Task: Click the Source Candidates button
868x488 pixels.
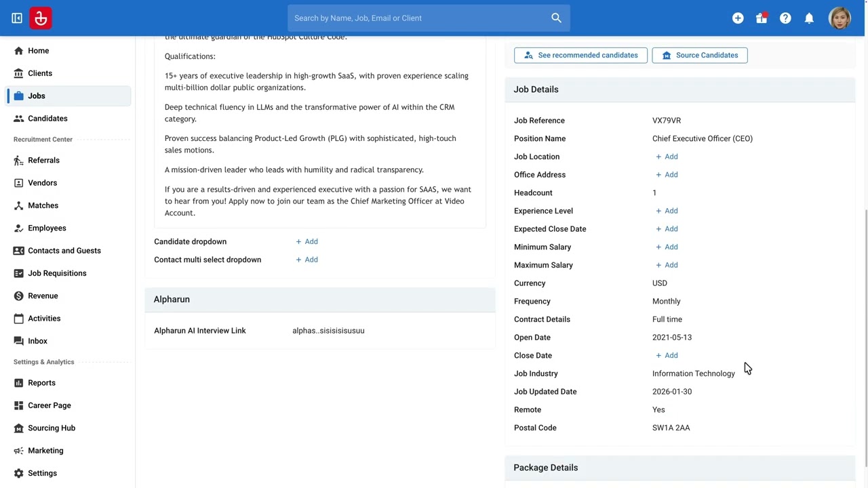Action: point(700,56)
